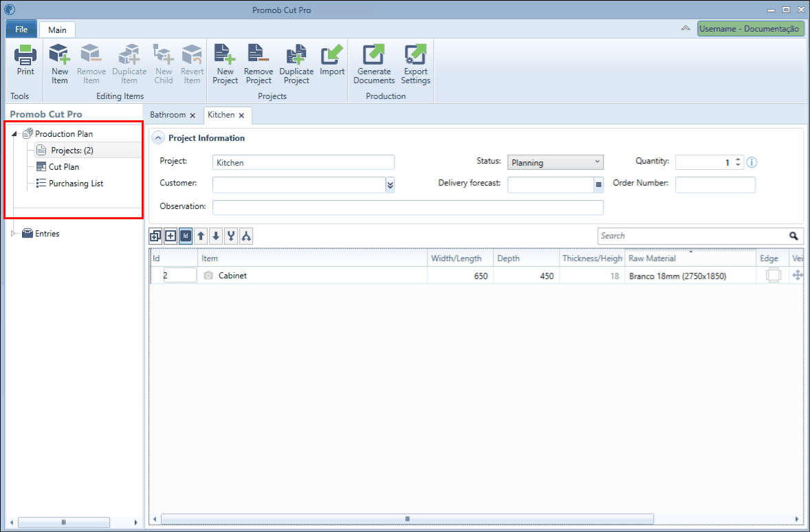The width and height of the screenshot is (810, 532).
Task: Open the File menu
Action: (x=21, y=30)
